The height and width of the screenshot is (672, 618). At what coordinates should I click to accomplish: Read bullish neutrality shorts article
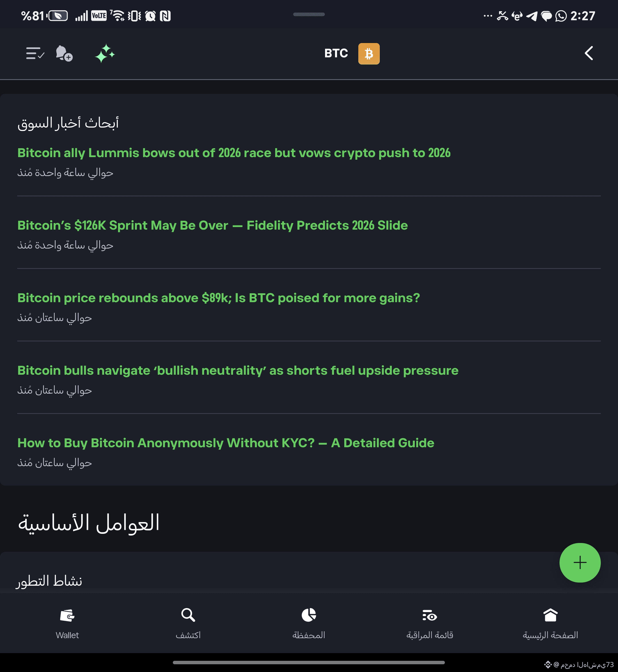pos(238,371)
